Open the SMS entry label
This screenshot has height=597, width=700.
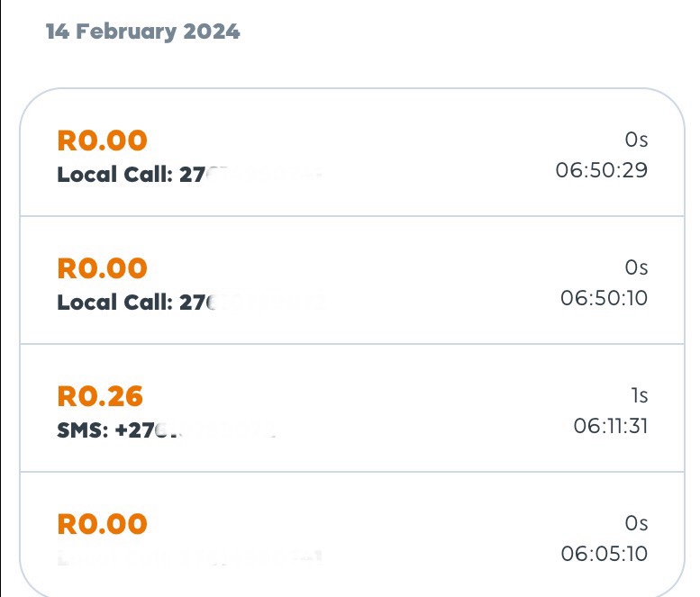click(x=83, y=430)
